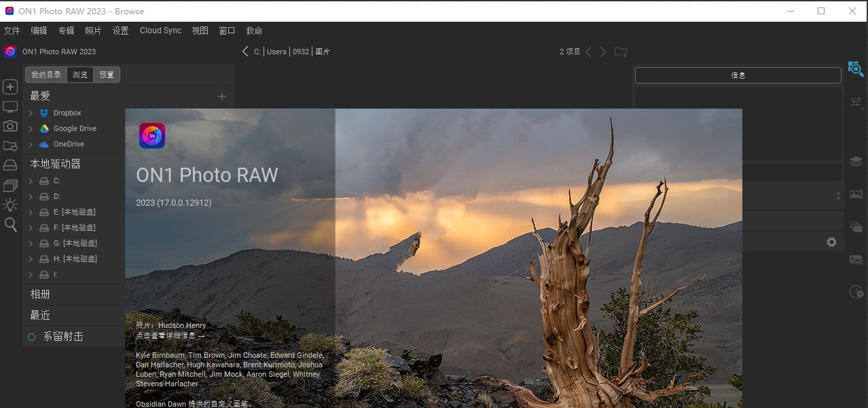This screenshot has width=868, height=408.
Task: Select the OneDrive favorite entry
Action: 69,145
